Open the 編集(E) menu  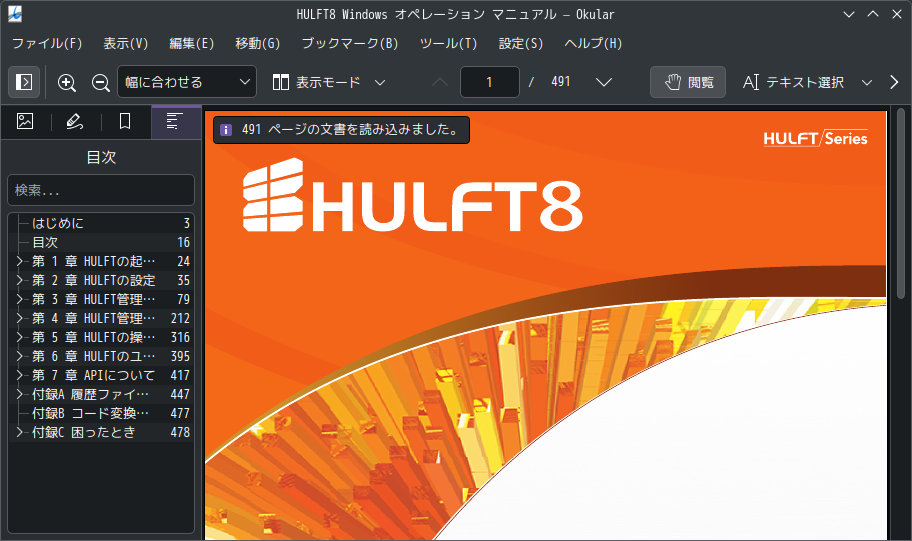click(191, 44)
